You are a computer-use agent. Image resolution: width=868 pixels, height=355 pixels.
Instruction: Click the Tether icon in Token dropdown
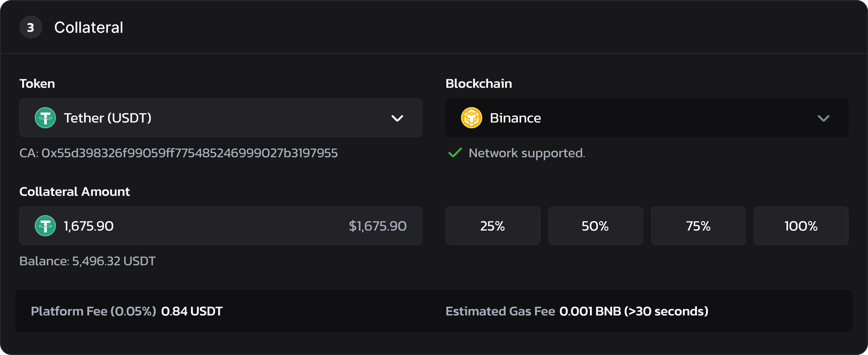click(45, 118)
